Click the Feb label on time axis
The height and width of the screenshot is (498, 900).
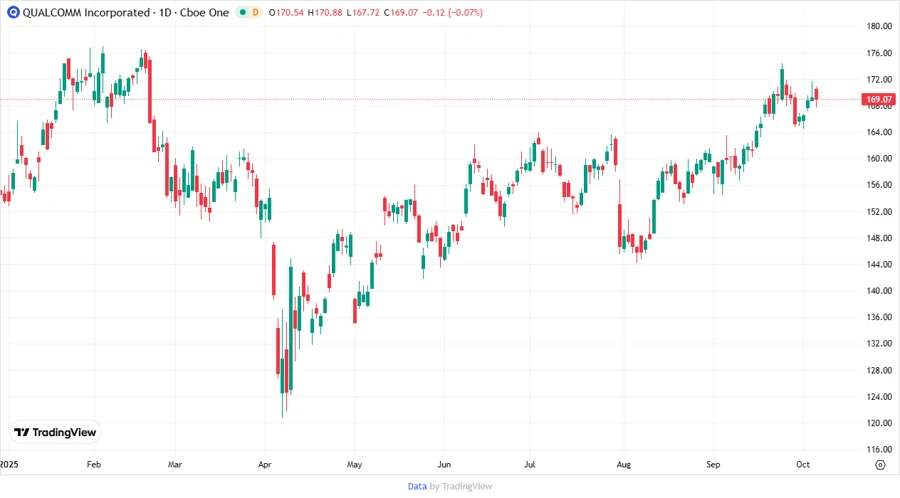[x=94, y=465]
